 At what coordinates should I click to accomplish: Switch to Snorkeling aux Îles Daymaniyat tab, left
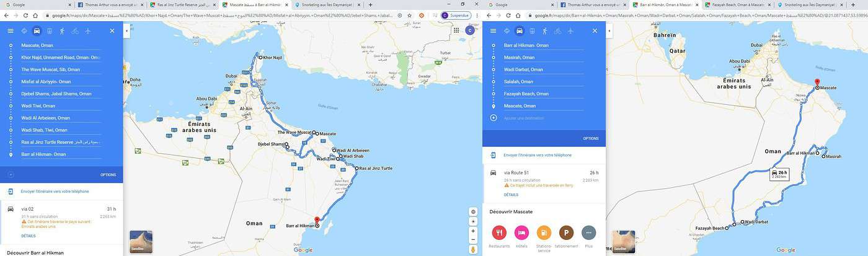coord(329,4)
